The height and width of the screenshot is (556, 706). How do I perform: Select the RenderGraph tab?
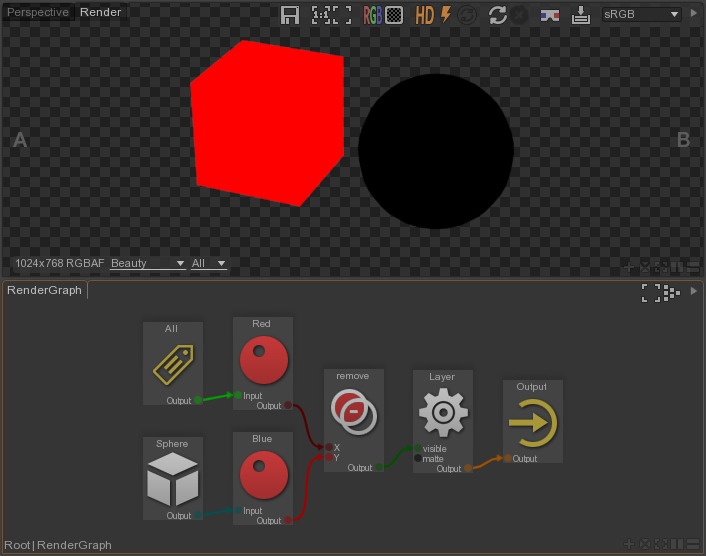tap(44, 290)
